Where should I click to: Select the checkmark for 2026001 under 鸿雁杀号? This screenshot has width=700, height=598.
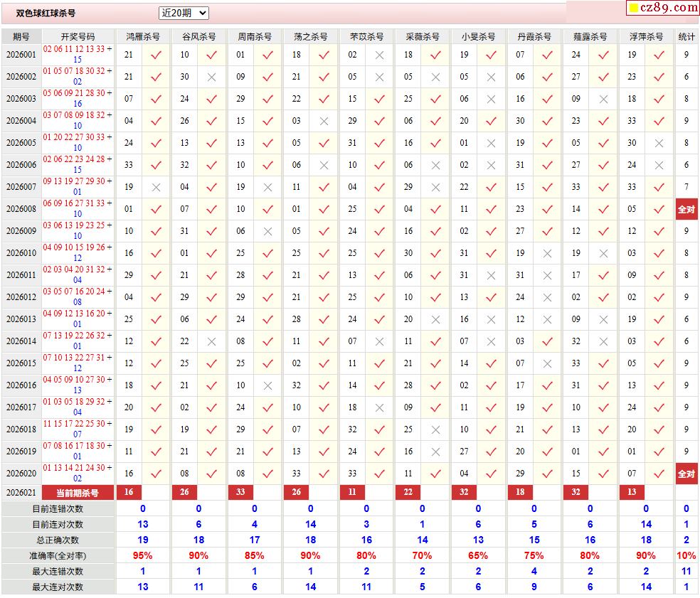[156, 55]
